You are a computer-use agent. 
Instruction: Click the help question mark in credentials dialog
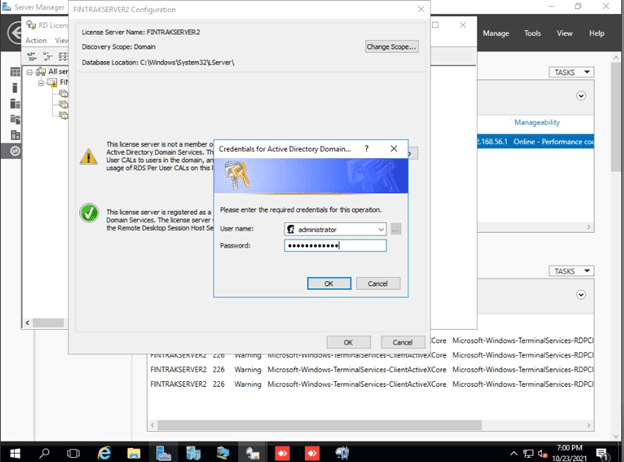[367, 149]
